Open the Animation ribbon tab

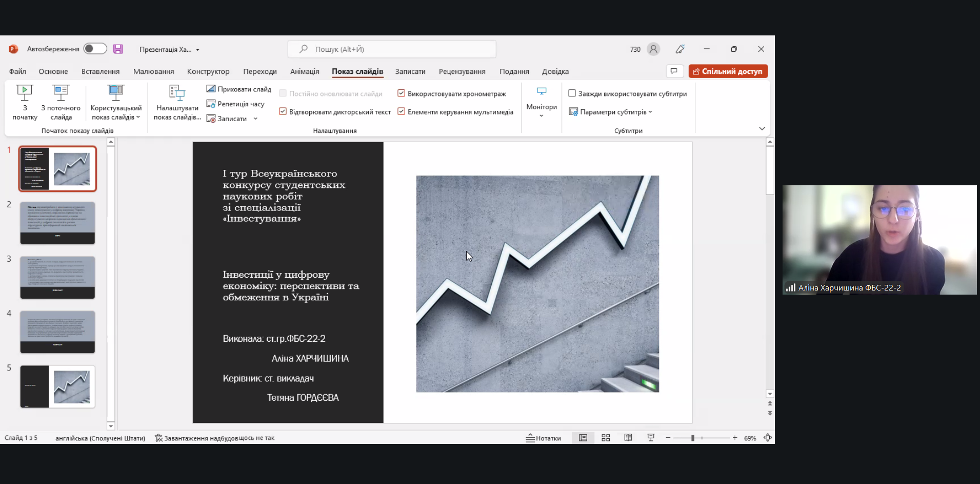click(305, 71)
